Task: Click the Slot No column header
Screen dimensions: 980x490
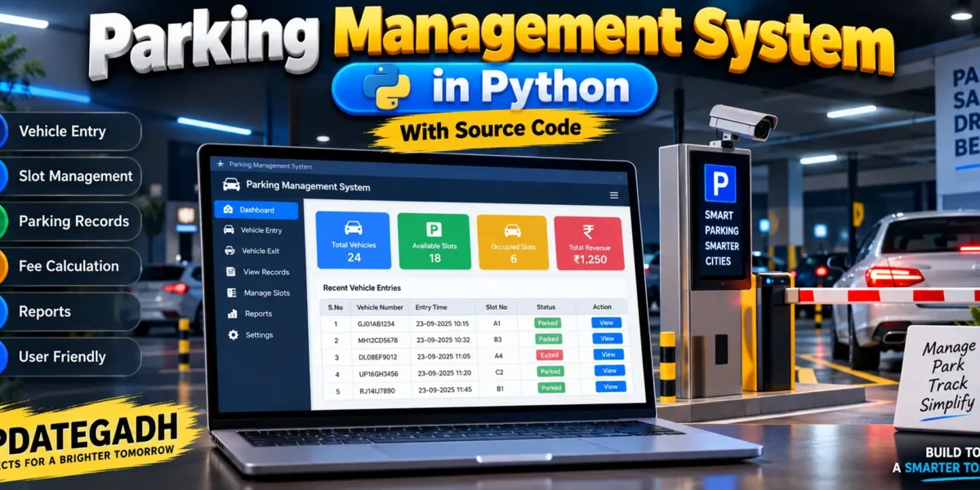Action: 497,307
